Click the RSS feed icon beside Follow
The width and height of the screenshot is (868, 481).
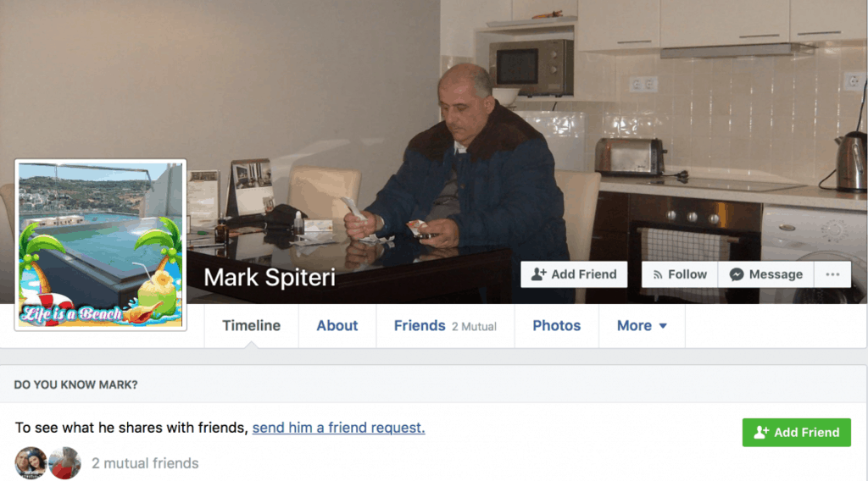(x=658, y=274)
